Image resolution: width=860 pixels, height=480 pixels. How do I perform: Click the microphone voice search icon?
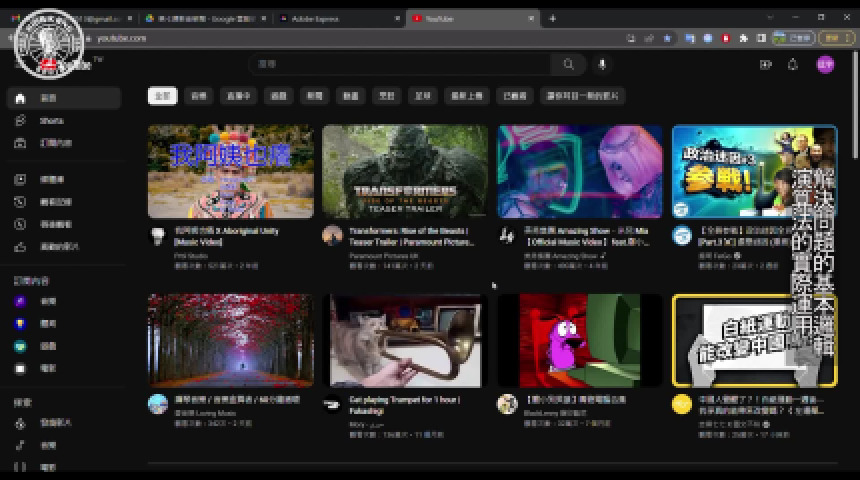coord(602,64)
